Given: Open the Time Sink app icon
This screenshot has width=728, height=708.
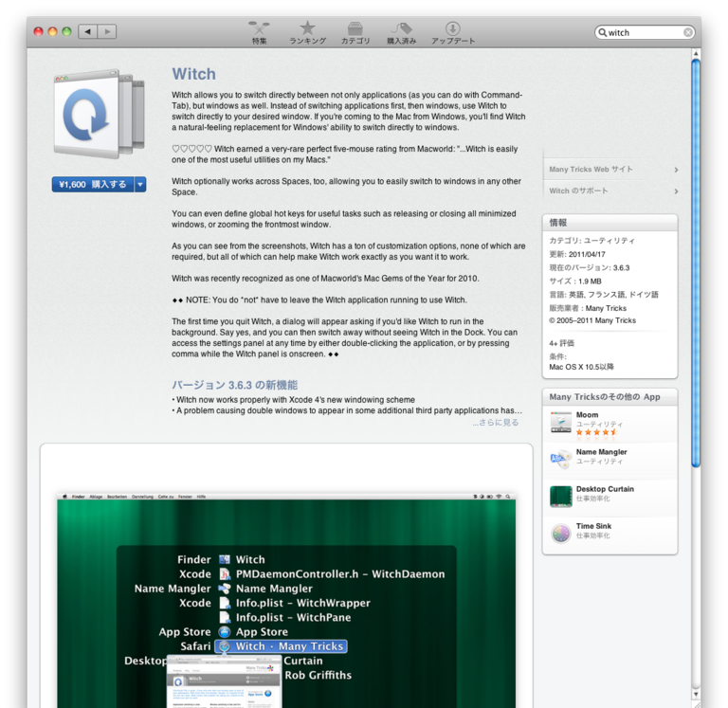Looking at the screenshot, I should point(561,534).
